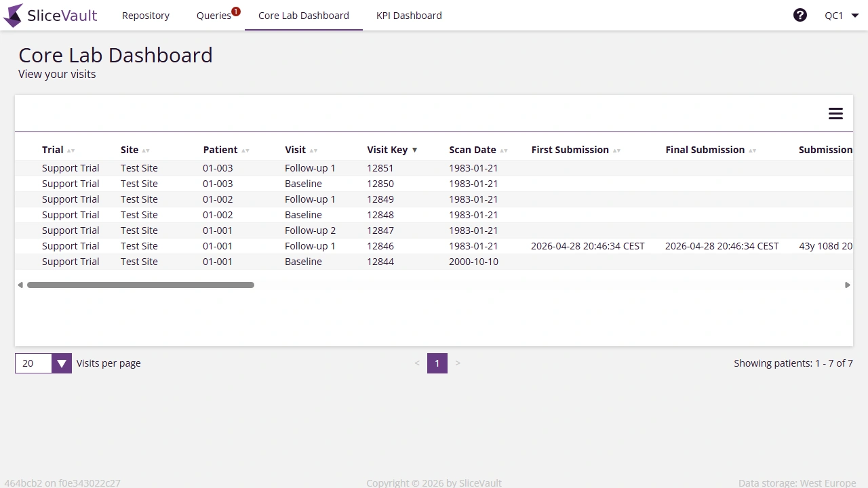Switch to the KPI Dashboard tab
This screenshot has height=488, width=868.
[x=409, y=15]
